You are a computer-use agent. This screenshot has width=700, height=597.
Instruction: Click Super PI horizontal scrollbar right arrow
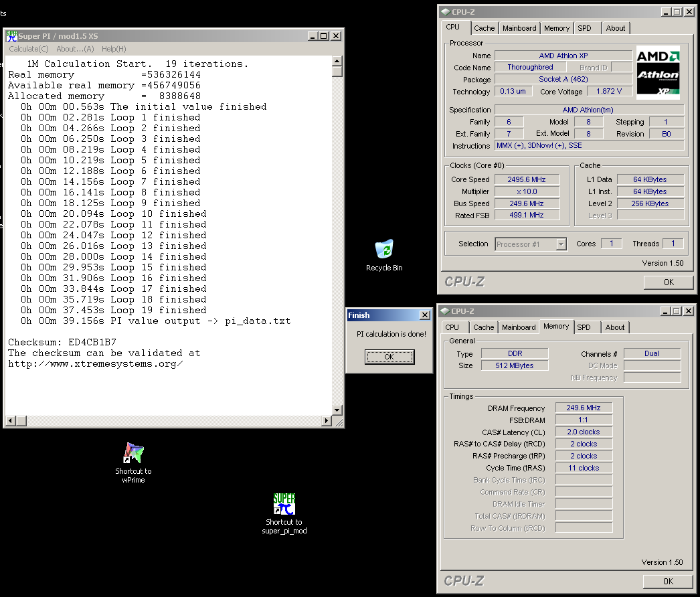coord(327,420)
